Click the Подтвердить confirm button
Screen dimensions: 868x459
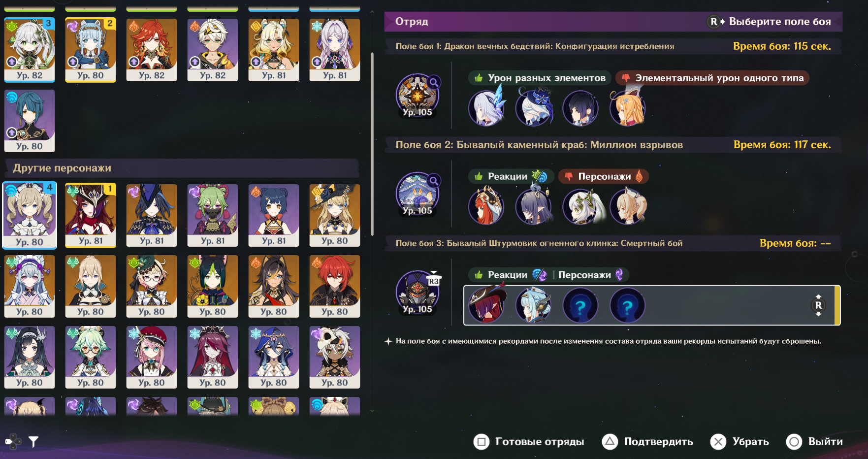(647, 442)
